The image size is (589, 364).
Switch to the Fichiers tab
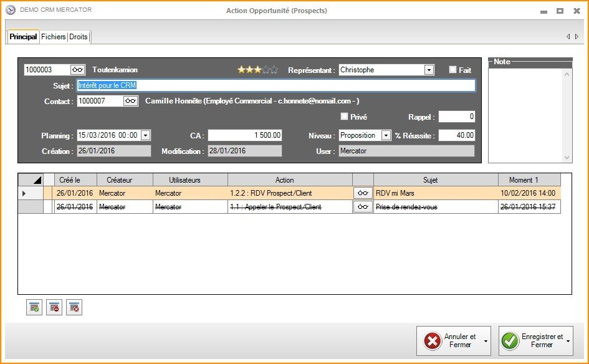click(x=53, y=37)
